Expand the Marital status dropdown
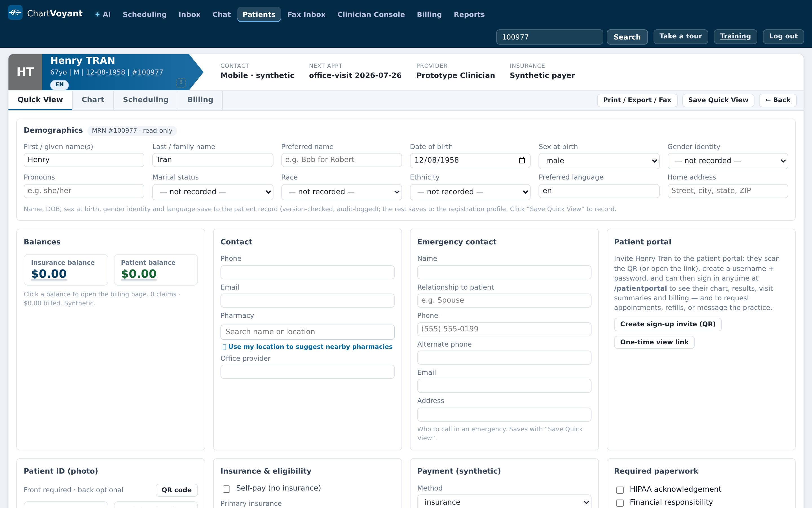Image resolution: width=812 pixels, height=508 pixels. pos(213,192)
